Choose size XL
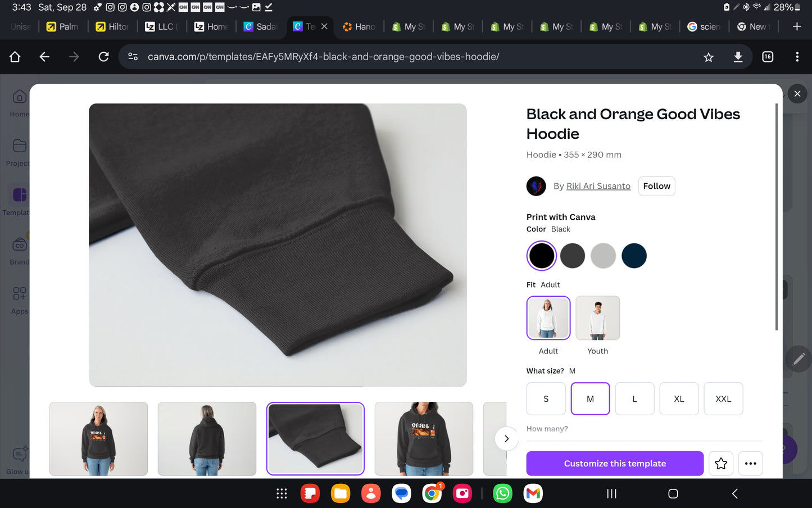This screenshot has height=508, width=812. click(679, 399)
